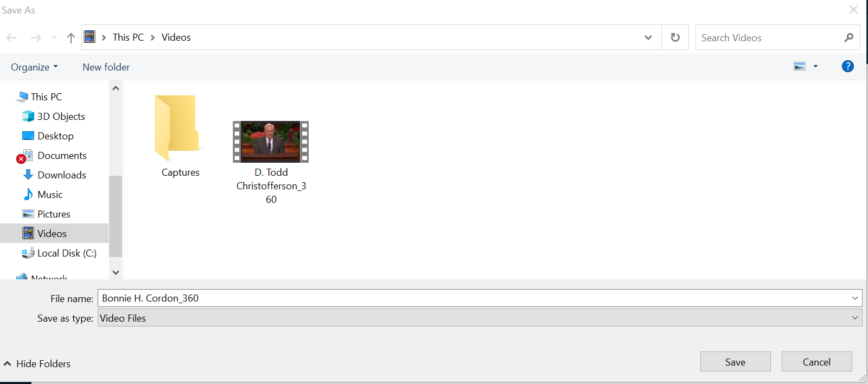
Task: Click the Downloads blue arrow icon
Action: (28, 175)
